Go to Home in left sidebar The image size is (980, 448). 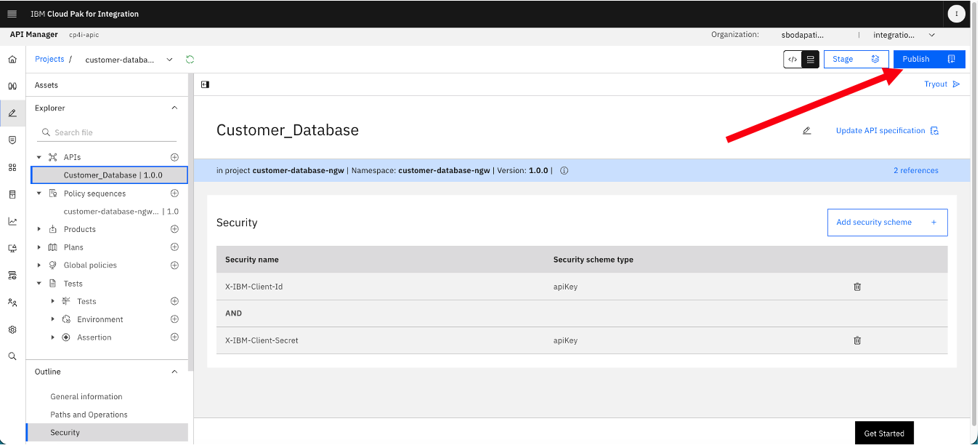(12, 59)
